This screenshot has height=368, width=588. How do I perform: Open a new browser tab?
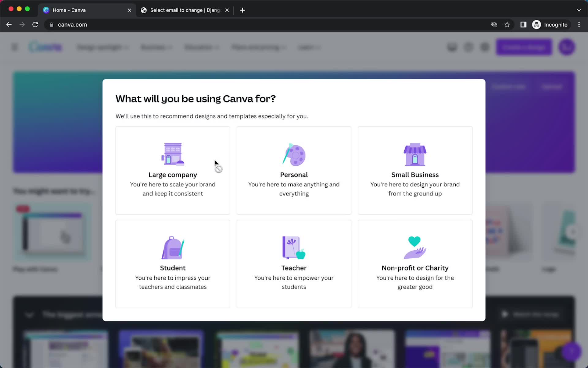242,10
